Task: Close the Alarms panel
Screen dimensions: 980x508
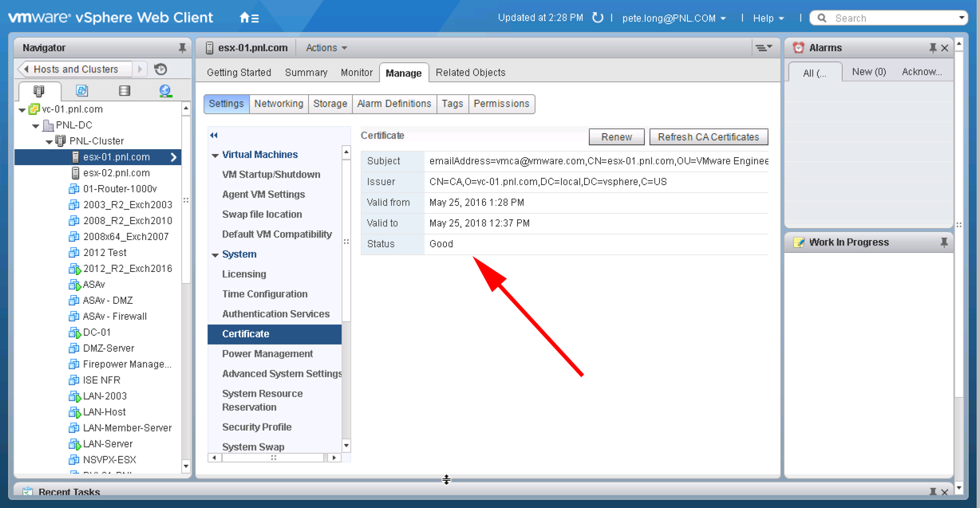Action: 945,48
